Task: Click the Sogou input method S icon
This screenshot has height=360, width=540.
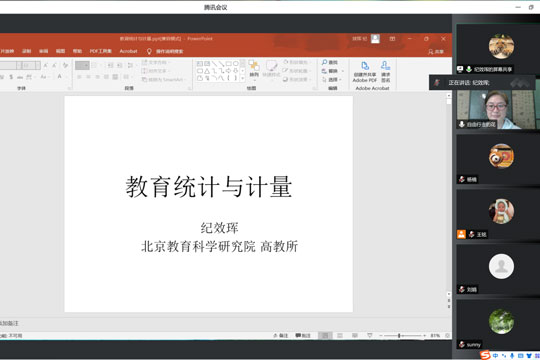Action: tap(485, 355)
